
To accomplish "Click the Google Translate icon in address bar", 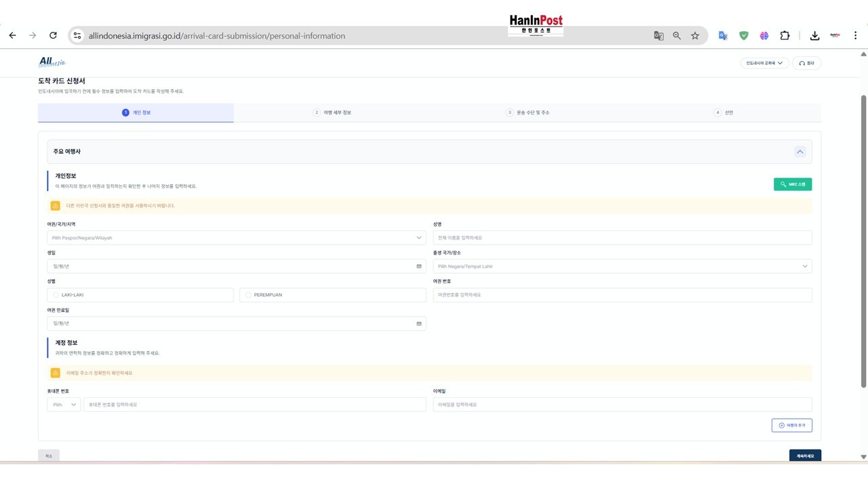I will coord(658,36).
